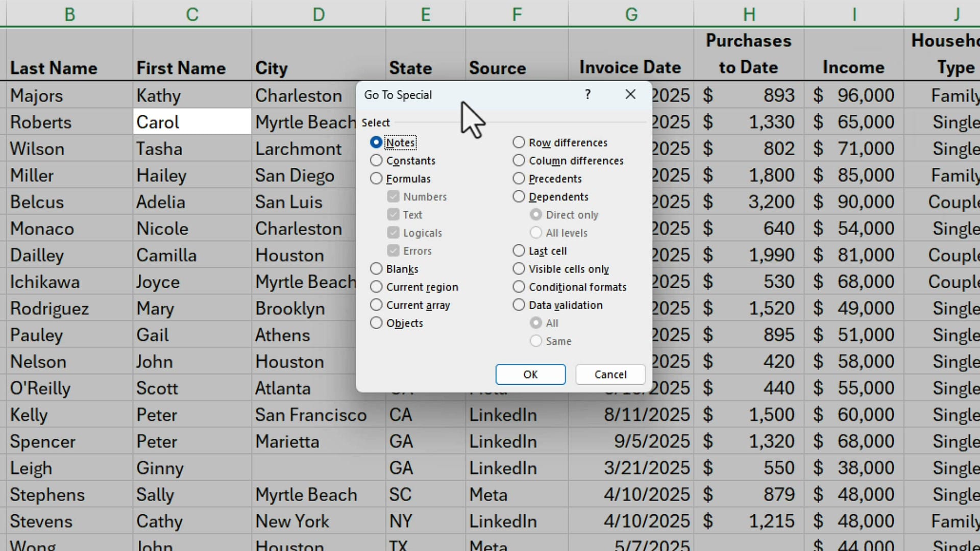Select the cell containing Carol
Screen dimensions: 980x551
point(191,121)
